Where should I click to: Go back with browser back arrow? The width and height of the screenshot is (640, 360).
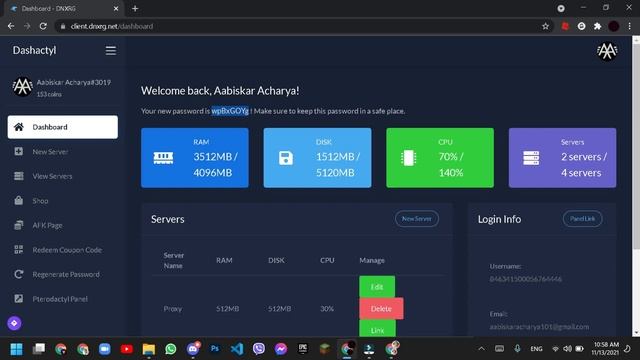[11, 26]
